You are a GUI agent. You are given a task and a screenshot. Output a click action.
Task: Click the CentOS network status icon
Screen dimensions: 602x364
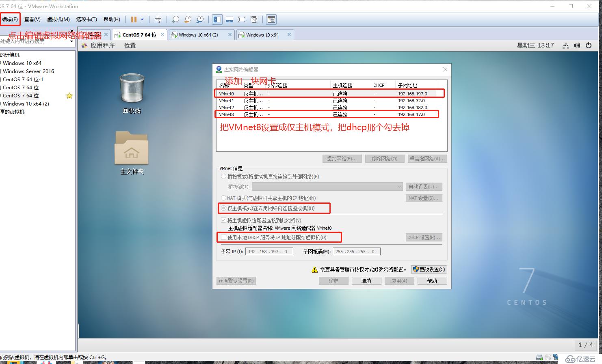click(x=565, y=45)
